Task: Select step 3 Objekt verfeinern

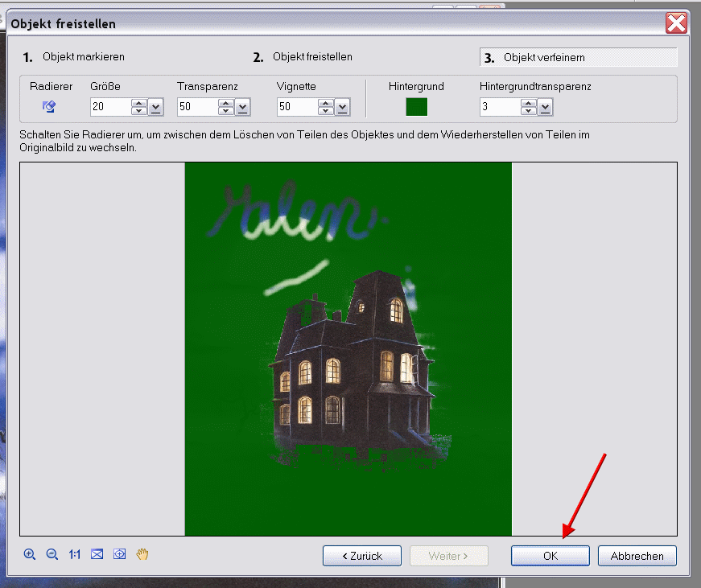Action: [579, 57]
